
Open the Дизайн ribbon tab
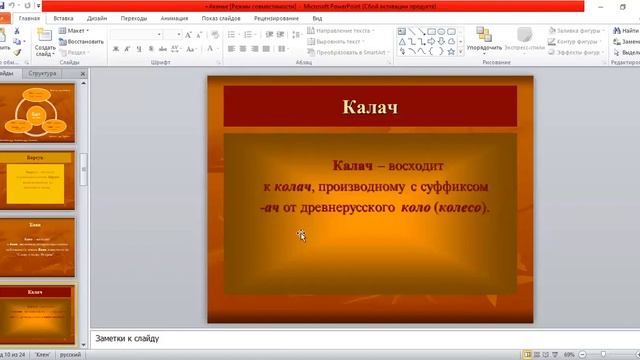click(x=97, y=18)
